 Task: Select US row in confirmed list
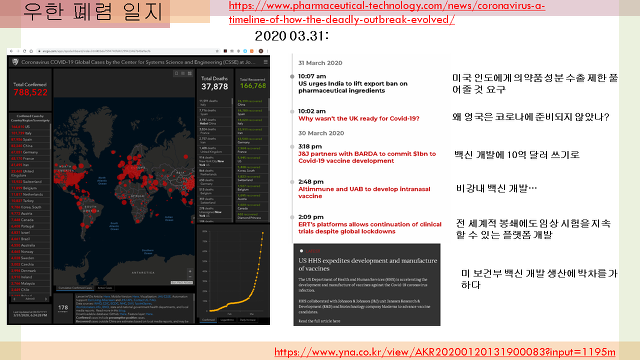pyautogui.click(x=30, y=127)
